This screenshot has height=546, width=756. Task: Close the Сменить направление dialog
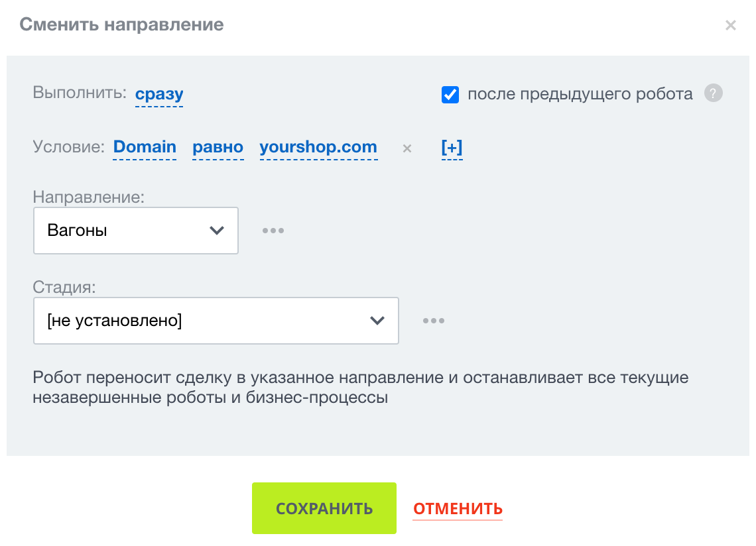pyautogui.click(x=730, y=25)
